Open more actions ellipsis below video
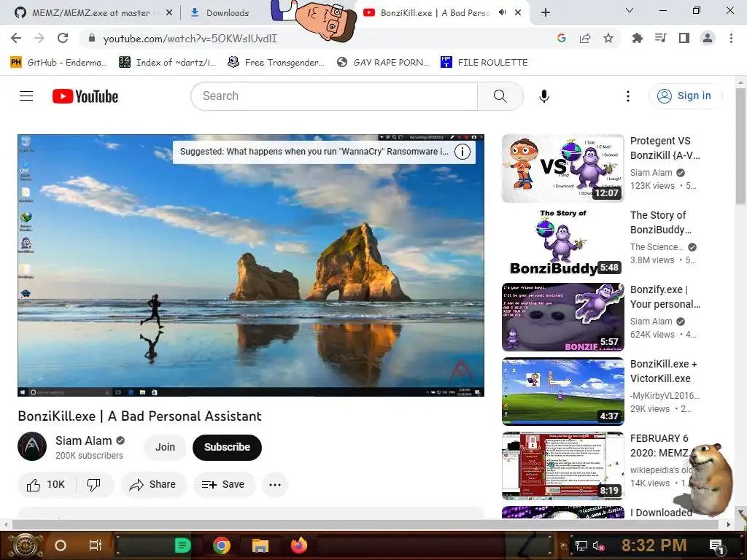The image size is (747, 560). coord(275,485)
